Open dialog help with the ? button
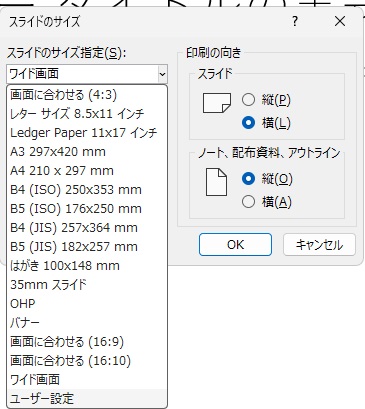This screenshot has height=409, width=365. [x=295, y=22]
